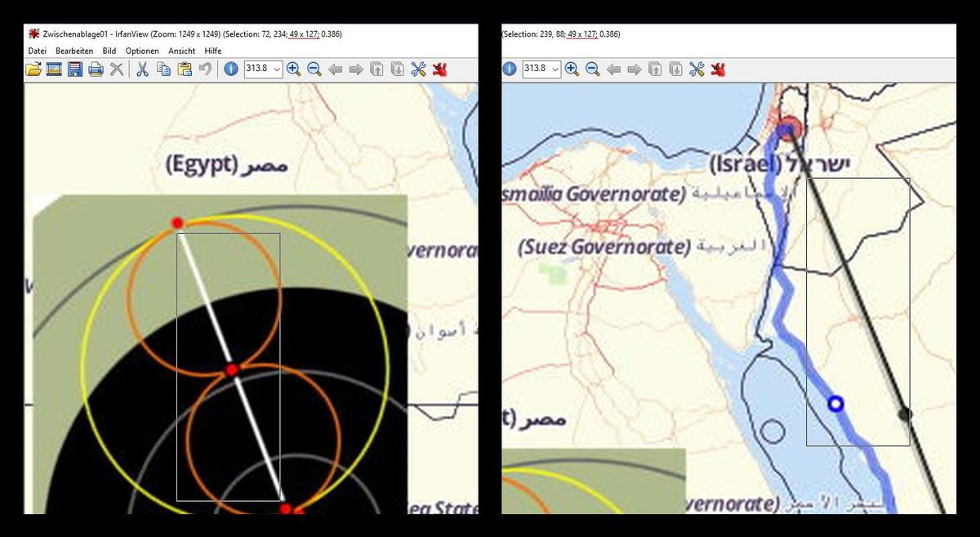Go to next image in right window
This screenshot has width=980, height=537.
635,69
